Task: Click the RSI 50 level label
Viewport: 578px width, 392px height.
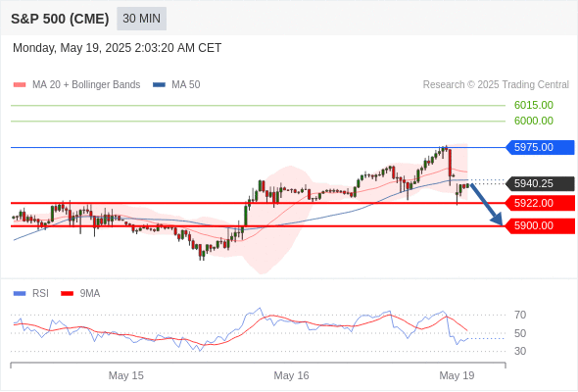Action: 520,333
